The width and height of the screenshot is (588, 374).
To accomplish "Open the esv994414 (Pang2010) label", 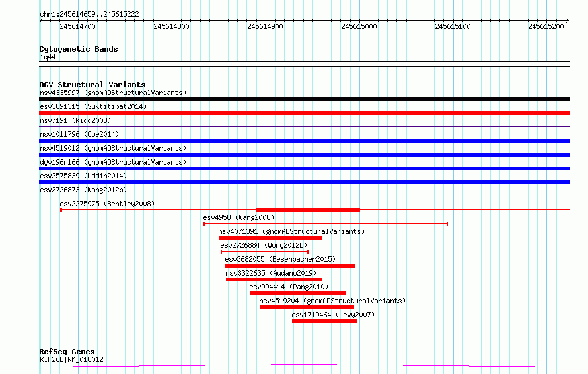I will click(289, 287).
